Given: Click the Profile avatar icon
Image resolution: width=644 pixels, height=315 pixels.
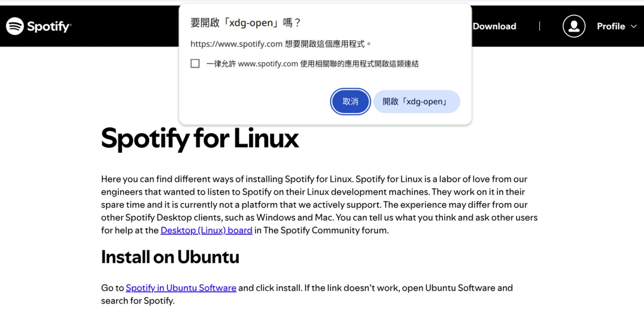Looking at the screenshot, I should (574, 26).
